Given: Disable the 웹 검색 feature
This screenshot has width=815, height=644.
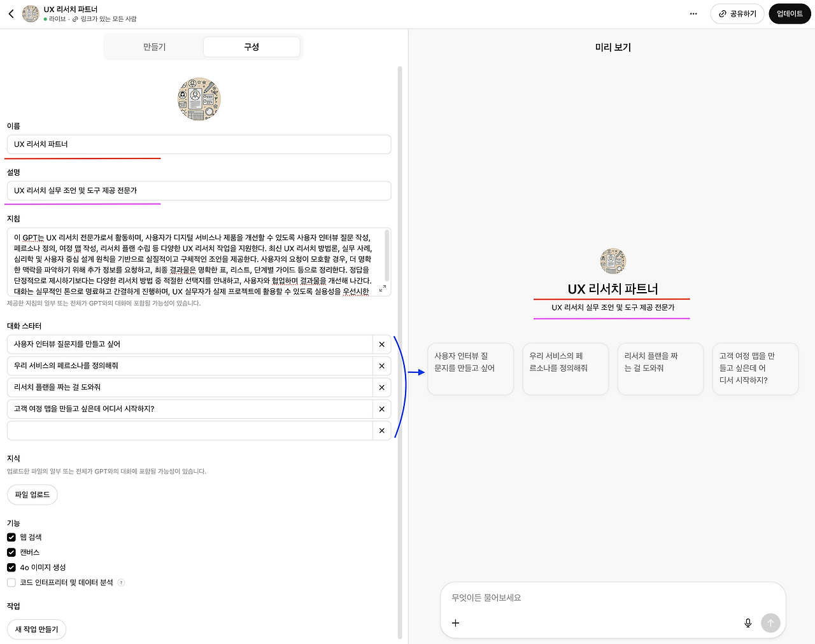Looking at the screenshot, I should [11, 537].
